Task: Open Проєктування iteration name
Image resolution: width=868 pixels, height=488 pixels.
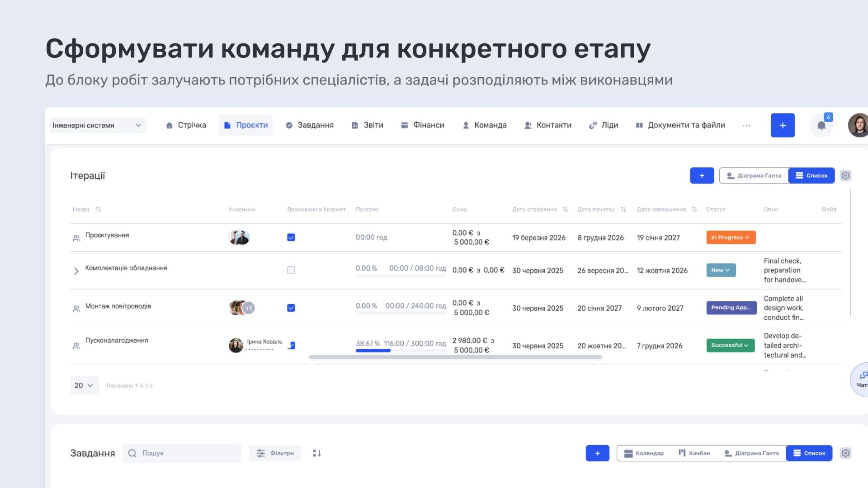Action: (x=107, y=235)
